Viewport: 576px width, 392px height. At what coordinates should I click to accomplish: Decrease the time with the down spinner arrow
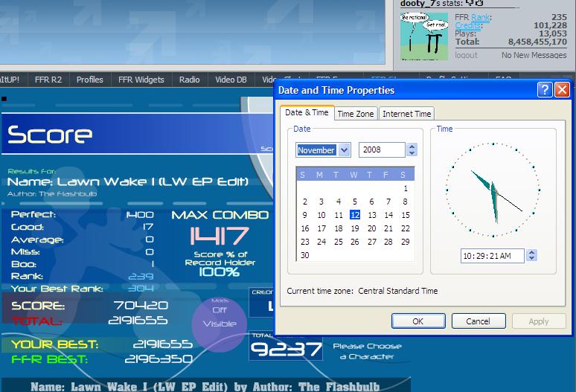tap(531, 258)
